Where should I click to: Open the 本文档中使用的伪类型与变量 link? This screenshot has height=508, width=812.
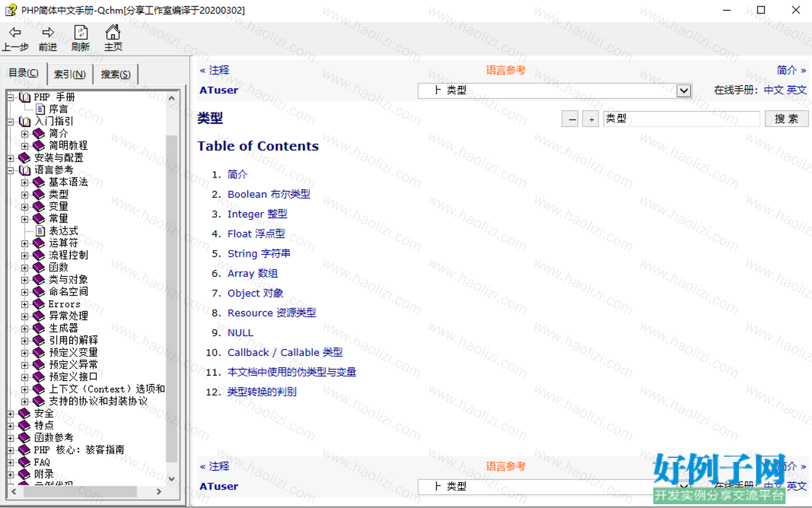coord(292,372)
